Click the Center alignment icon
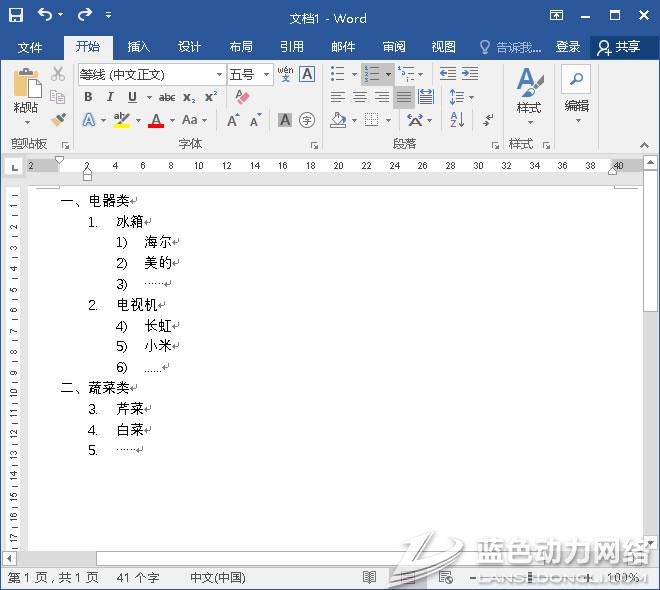The width and height of the screenshot is (660, 590). click(x=360, y=97)
